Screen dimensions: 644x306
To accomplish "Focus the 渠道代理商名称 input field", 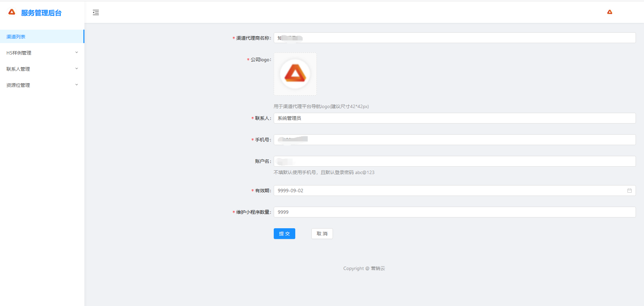I will [x=455, y=38].
